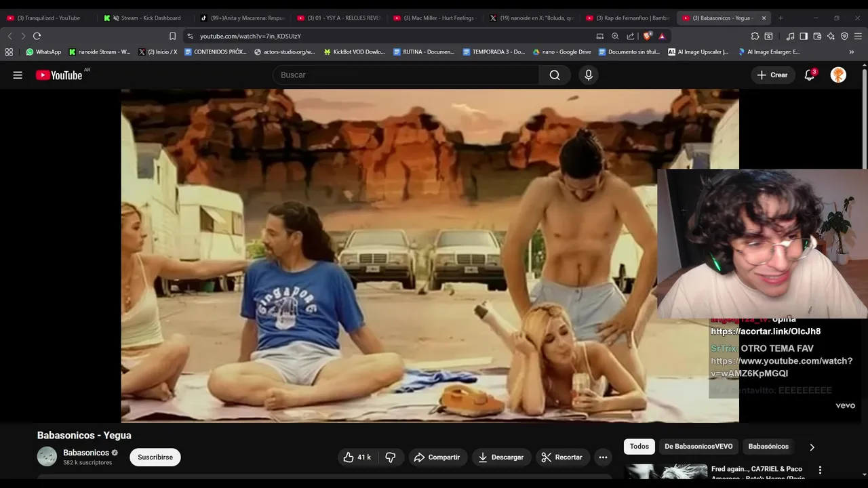Open the Brave VPN shield icon
This screenshot has width=868, height=488.
tap(844, 36)
